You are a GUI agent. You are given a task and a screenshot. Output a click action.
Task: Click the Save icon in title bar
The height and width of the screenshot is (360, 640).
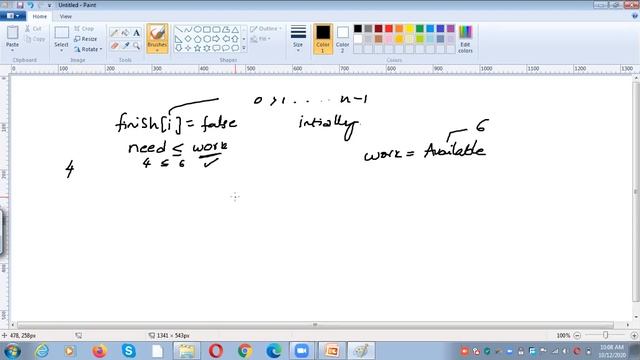pos(20,5)
